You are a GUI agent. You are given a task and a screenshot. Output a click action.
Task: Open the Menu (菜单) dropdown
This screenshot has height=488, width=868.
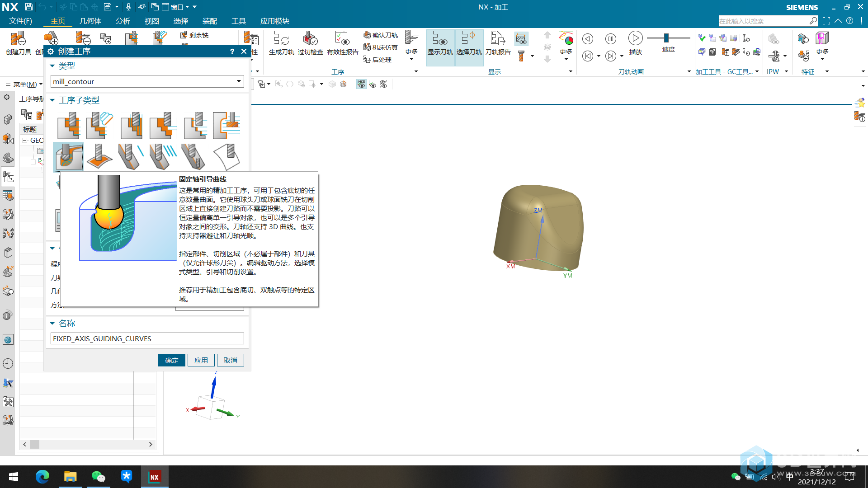(x=24, y=84)
